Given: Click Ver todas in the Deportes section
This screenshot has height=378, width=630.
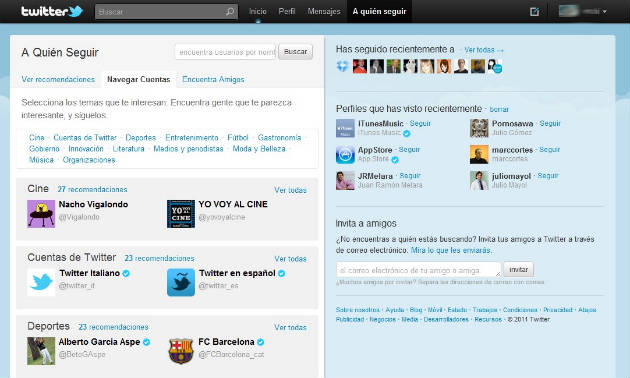Looking at the screenshot, I should tap(290, 327).
